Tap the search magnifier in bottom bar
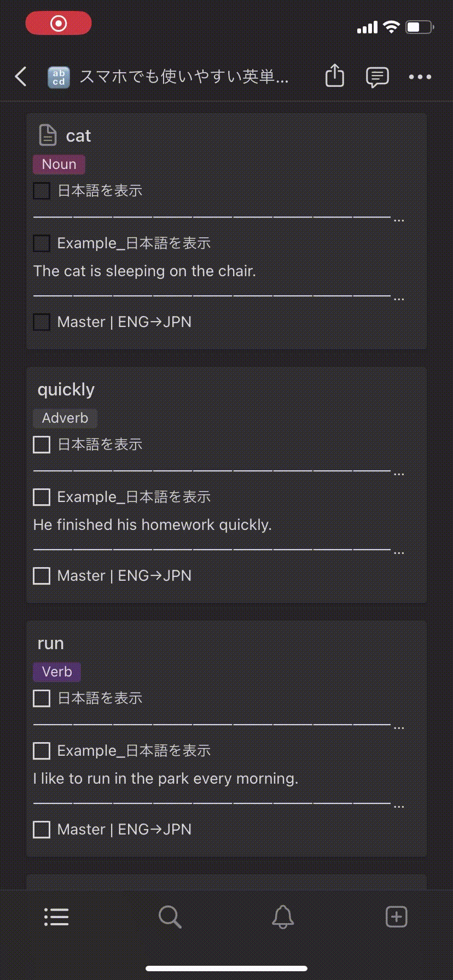 click(x=170, y=917)
